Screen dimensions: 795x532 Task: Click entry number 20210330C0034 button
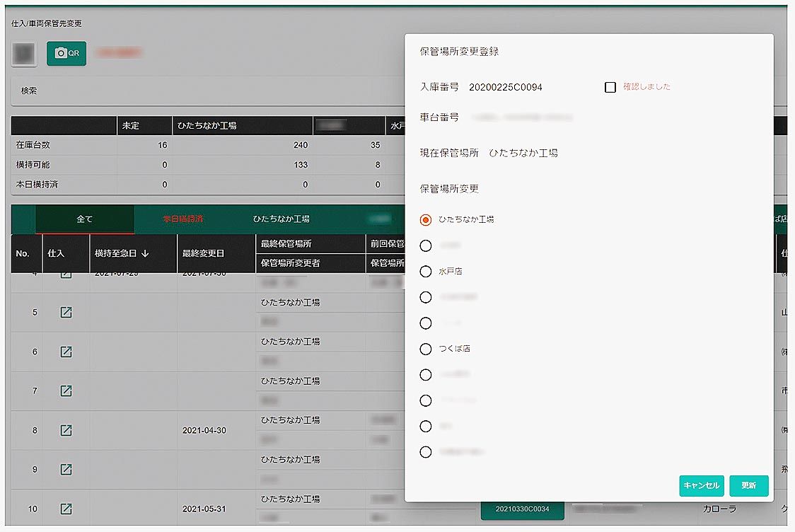pyautogui.click(x=522, y=509)
